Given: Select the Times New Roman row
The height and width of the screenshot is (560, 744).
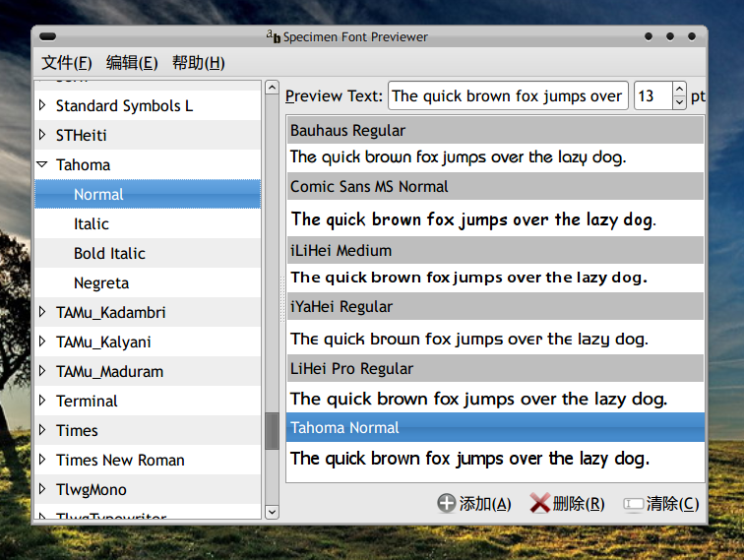Looking at the screenshot, I should [148, 460].
